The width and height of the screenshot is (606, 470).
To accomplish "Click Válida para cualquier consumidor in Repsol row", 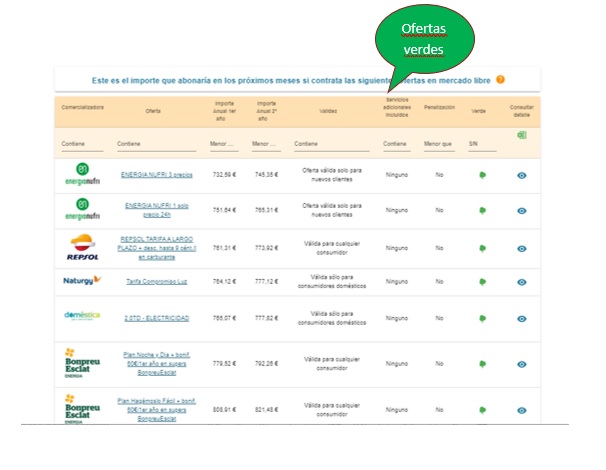I will coord(332,248).
